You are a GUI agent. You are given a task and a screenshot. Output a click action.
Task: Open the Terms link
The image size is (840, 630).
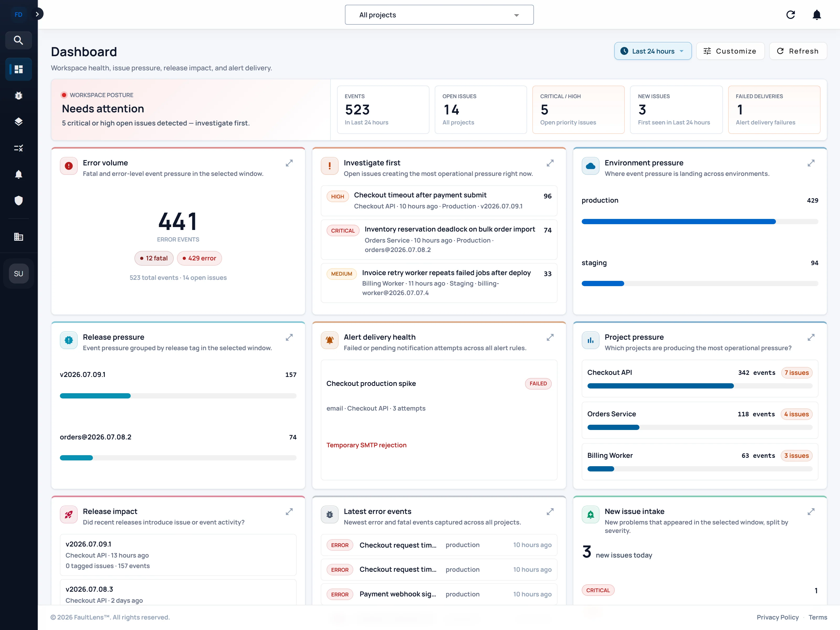point(818,617)
